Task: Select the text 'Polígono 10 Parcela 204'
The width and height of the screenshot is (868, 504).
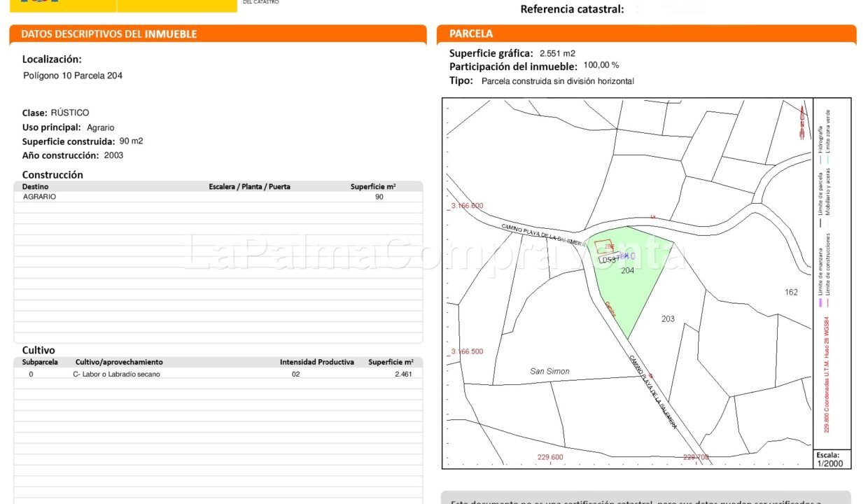Action: (x=73, y=76)
